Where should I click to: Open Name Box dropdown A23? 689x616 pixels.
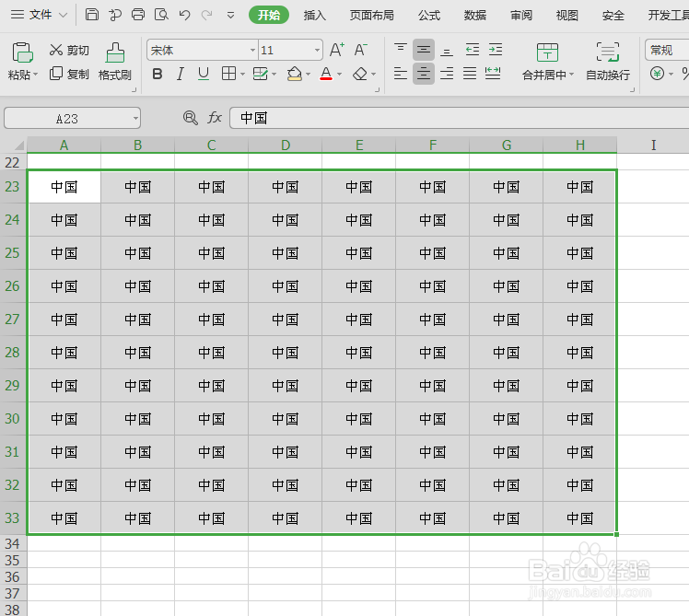point(135,118)
